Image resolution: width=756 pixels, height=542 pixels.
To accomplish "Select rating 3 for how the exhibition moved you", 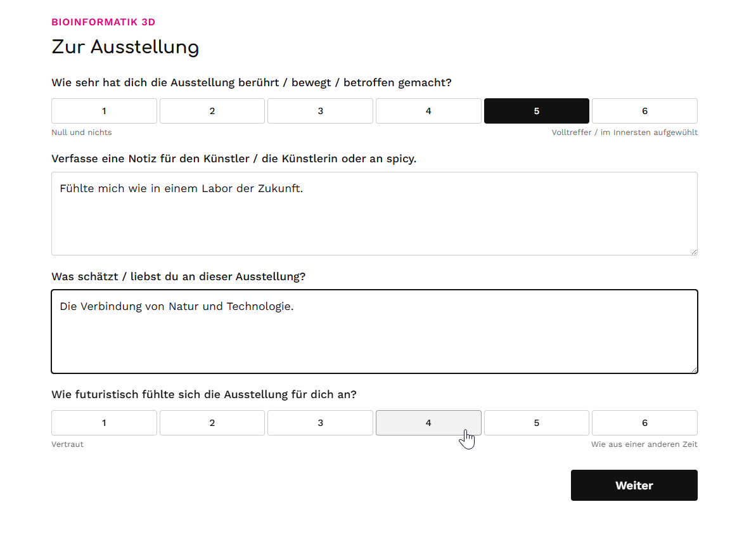I will point(320,111).
